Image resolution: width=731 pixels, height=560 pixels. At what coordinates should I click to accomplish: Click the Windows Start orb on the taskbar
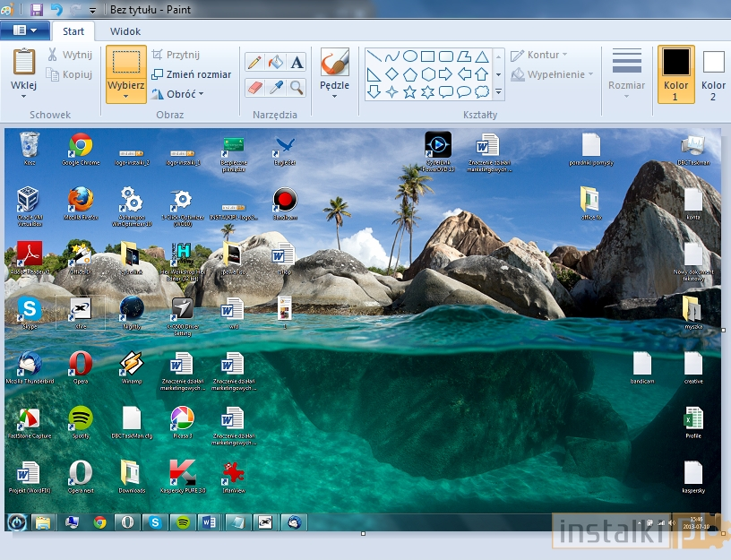[17, 521]
